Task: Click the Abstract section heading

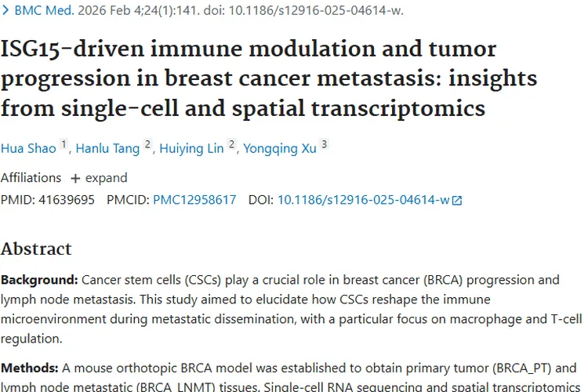Action: 36,249
